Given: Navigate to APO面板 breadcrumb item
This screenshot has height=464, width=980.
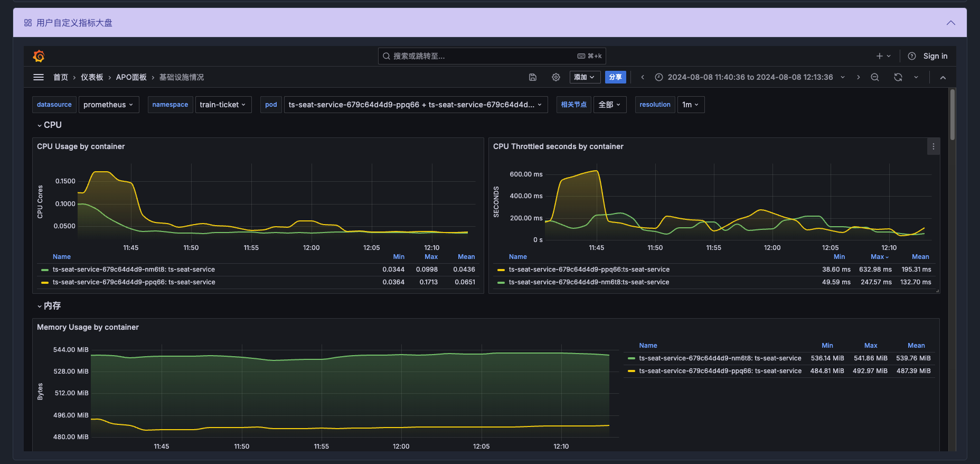Looking at the screenshot, I should (131, 77).
